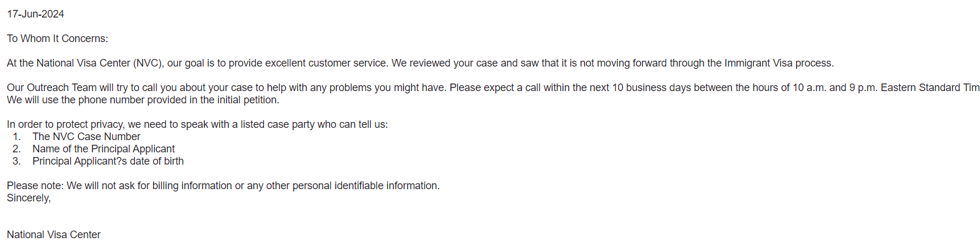
Task: Click the 'National Visa Center' signature line
Action: coord(54,235)
